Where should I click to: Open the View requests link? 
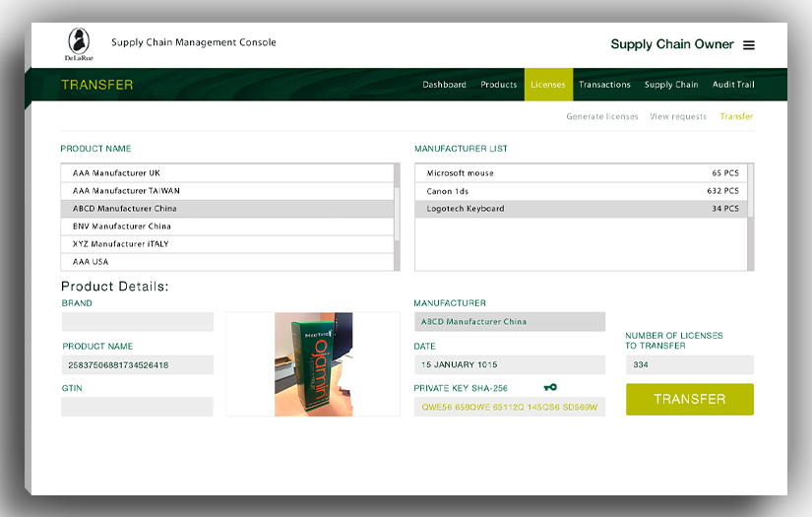[x=678, y=116]
